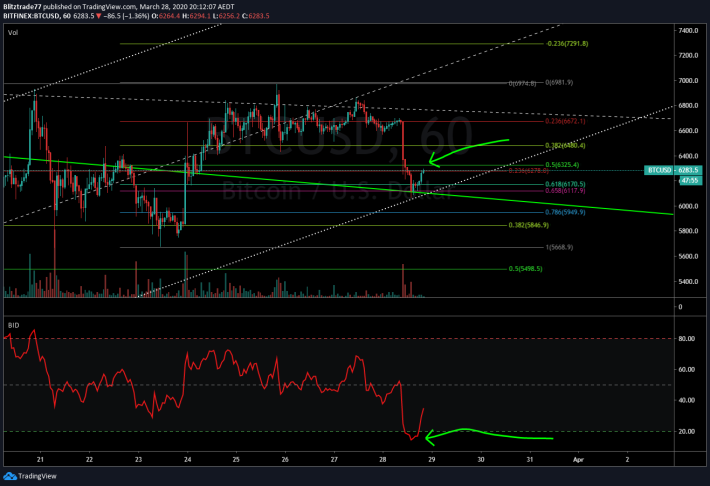Click the 6000.0 price axis label
Screen dimensions: 710x486
pyautogui.click(x=688, y=206)
